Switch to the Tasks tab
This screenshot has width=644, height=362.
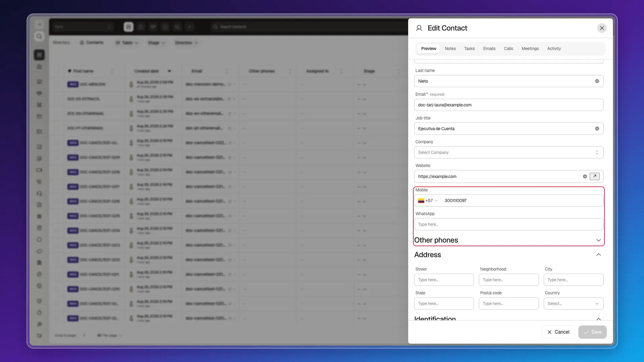click(469, 49)
